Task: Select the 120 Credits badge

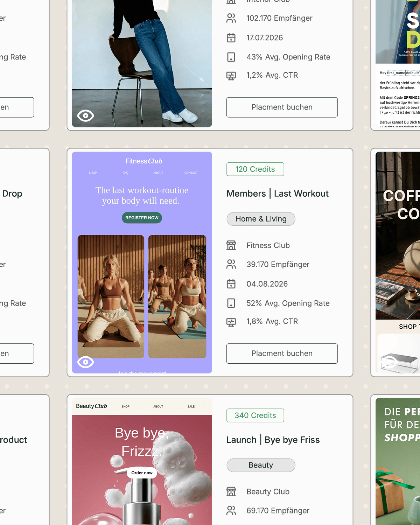Action: click(x=255, y=169)
